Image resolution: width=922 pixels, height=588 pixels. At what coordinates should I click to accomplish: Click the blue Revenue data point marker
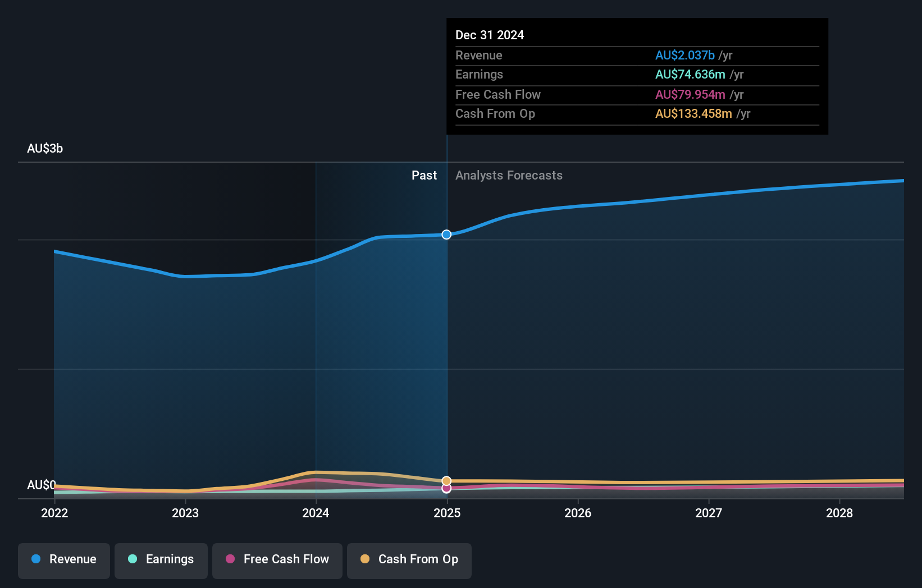point(446,235)
